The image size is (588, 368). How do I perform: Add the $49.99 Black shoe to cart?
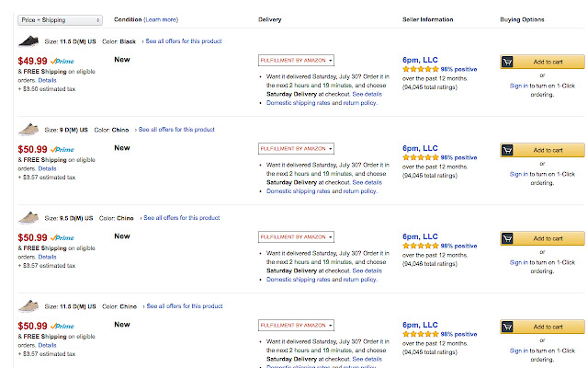[542, 62]
